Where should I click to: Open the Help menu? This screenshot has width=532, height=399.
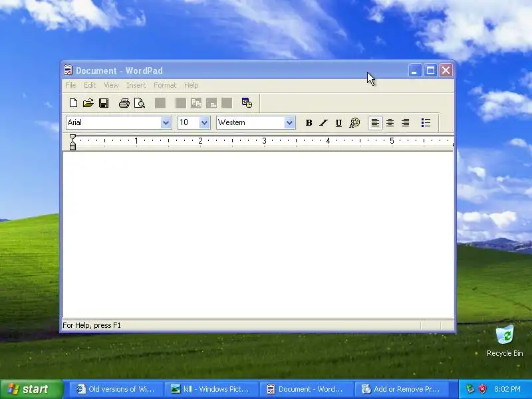[x=192, y=85]
